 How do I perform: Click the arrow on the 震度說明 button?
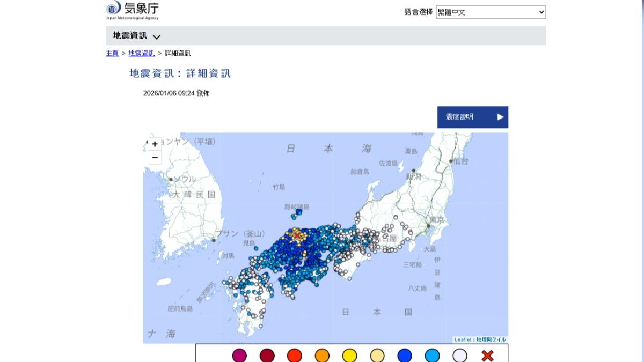pyautogui.click(x=500, y=117)
